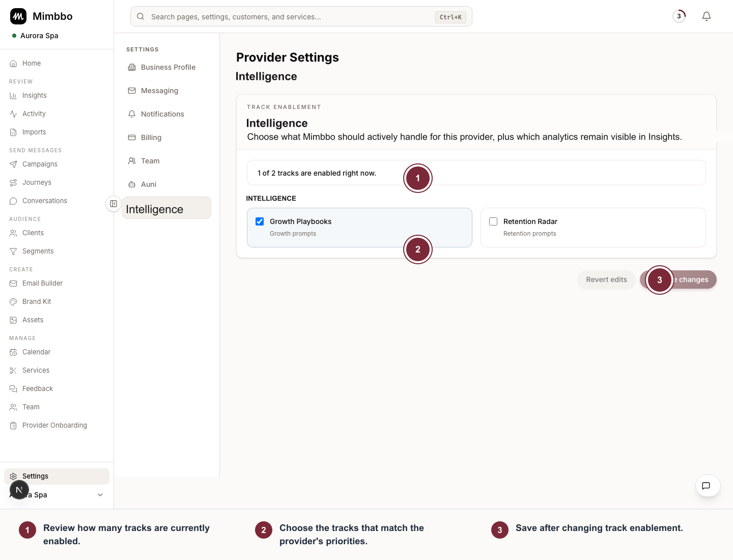Open the Clients people icon

tap(13, 233)
